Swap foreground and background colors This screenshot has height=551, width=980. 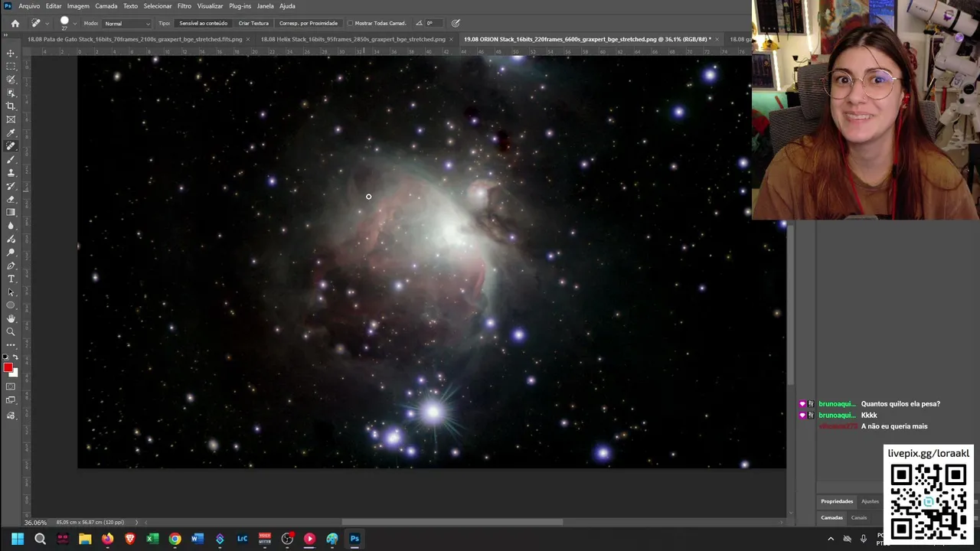[x=15, y=357]
